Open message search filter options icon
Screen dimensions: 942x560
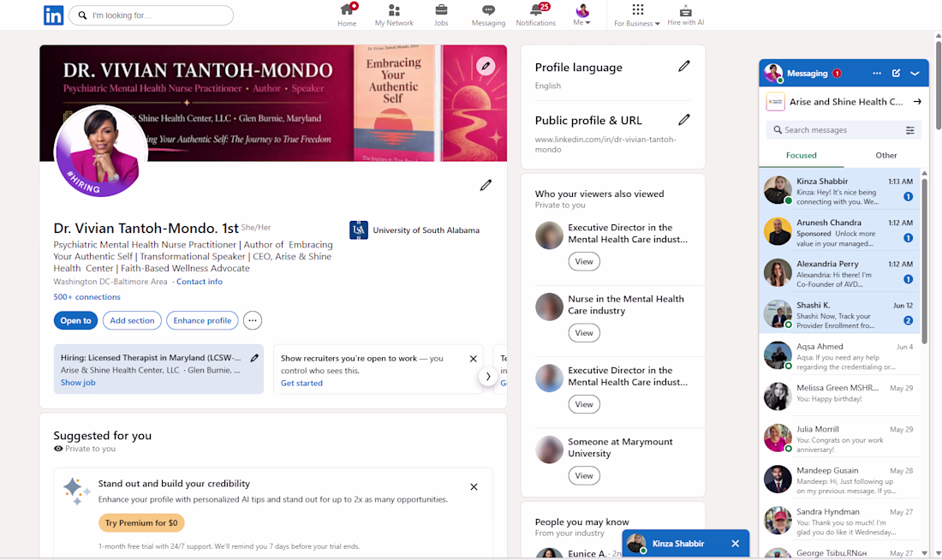coord(909,130)
